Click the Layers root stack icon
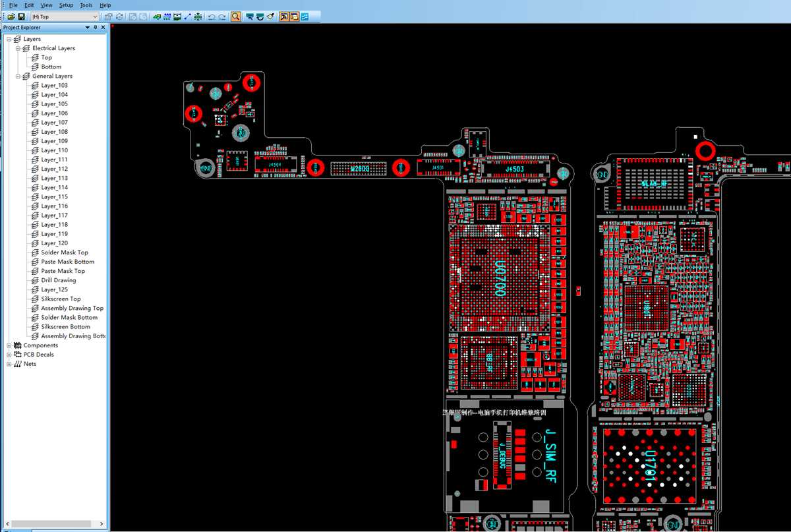This screenshot has width=791, height=532. [18, 39]
